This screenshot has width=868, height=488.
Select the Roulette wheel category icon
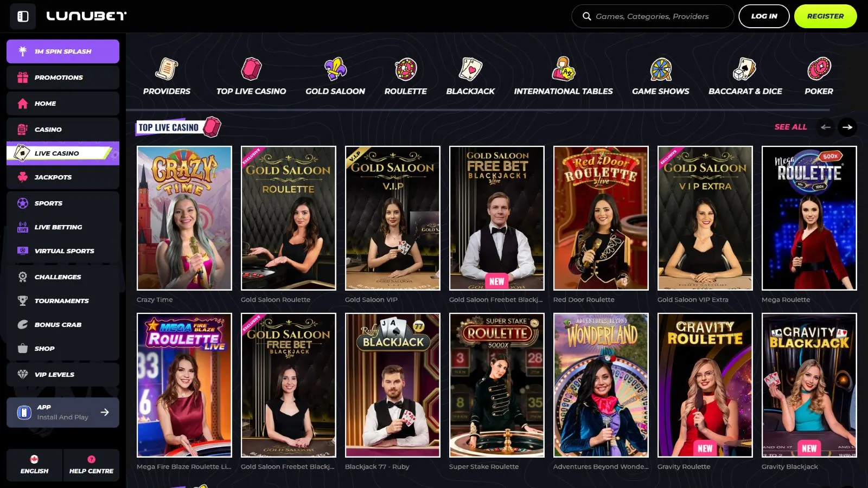tap(405, 69)
